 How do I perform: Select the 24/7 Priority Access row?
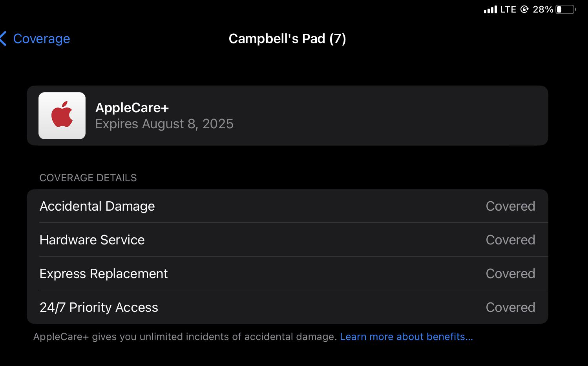(287, 307)
